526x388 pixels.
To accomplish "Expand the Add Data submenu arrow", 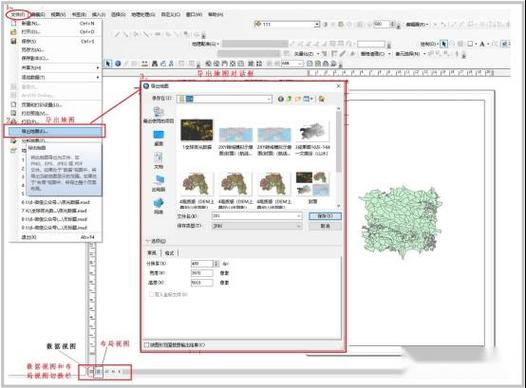I will tap(98, 77).
